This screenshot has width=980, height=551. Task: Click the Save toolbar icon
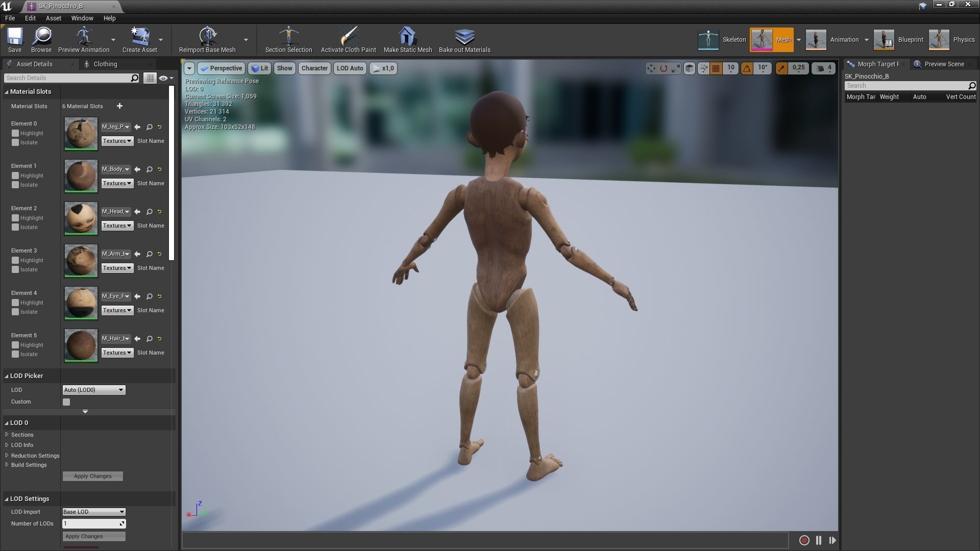pos(15,40)
